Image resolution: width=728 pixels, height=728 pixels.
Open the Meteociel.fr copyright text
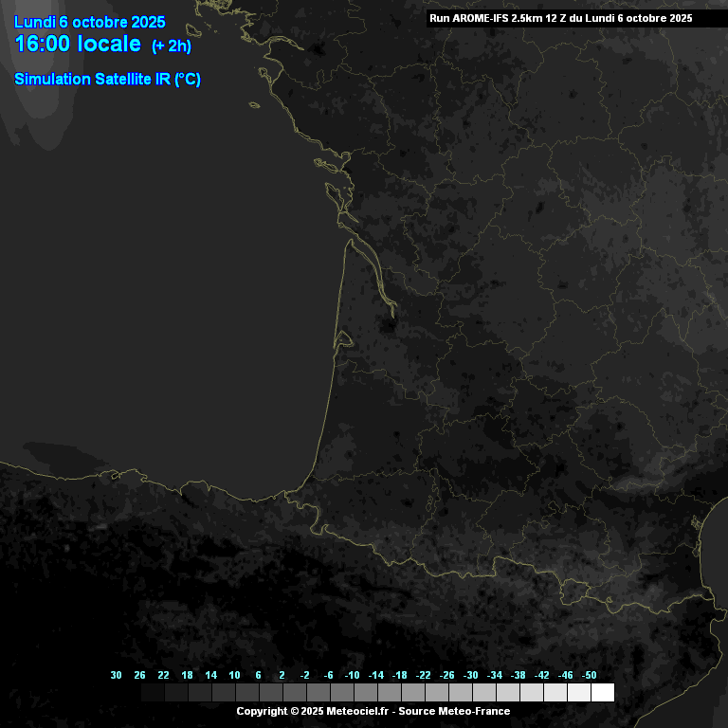click(315, 711)
